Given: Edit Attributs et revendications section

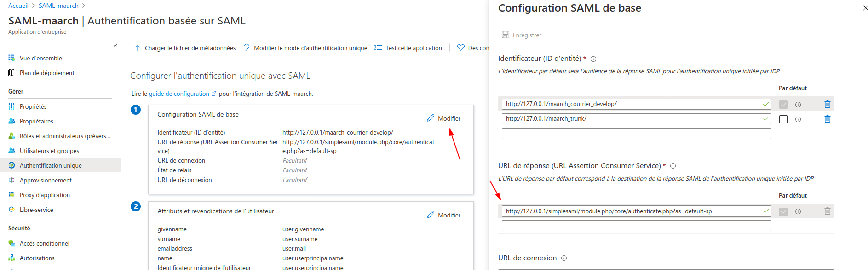Looking at the screenshot, I should (443, 215).
